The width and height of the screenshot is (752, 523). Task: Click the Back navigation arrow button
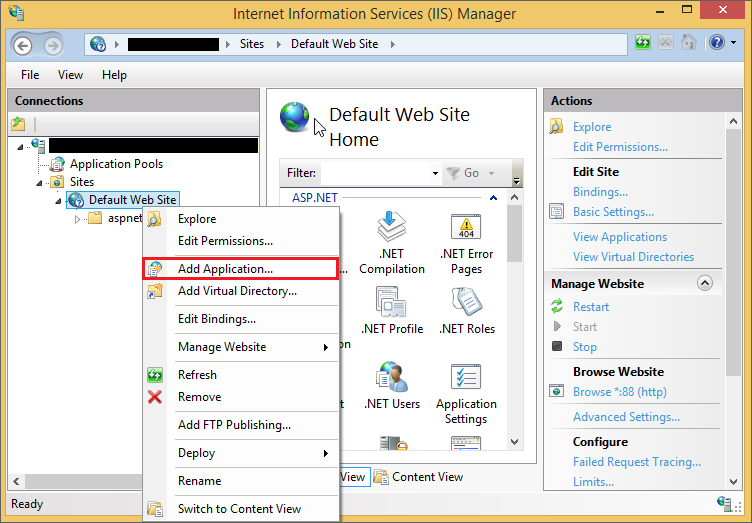23,46
